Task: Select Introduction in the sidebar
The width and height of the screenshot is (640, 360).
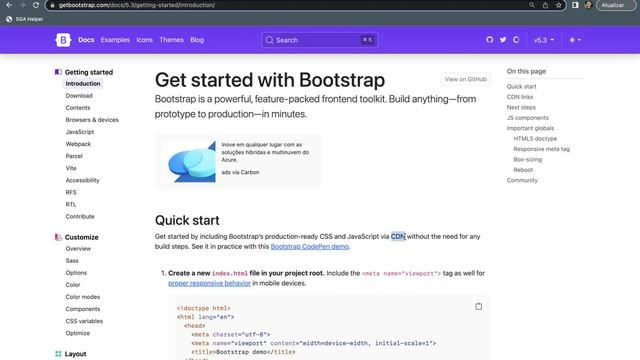Action: pos(83,84)
